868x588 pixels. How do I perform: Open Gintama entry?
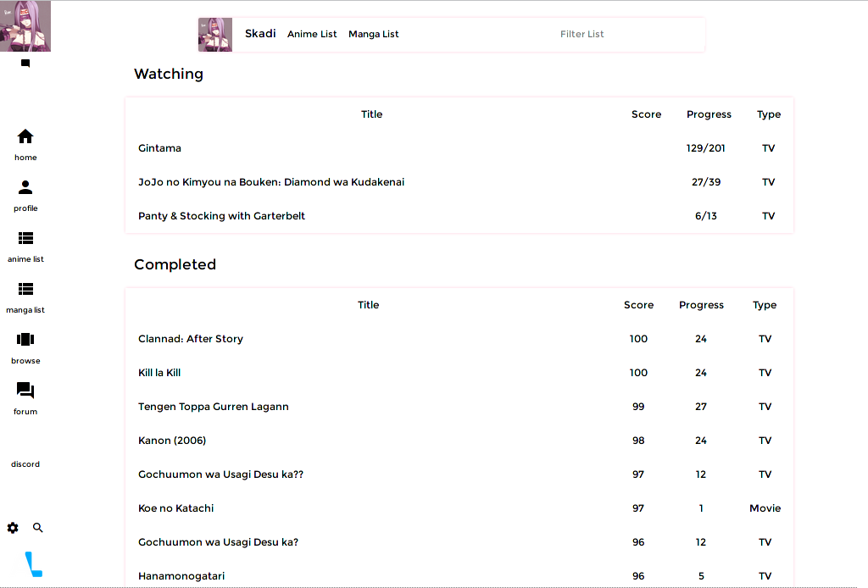coord(159,148)
